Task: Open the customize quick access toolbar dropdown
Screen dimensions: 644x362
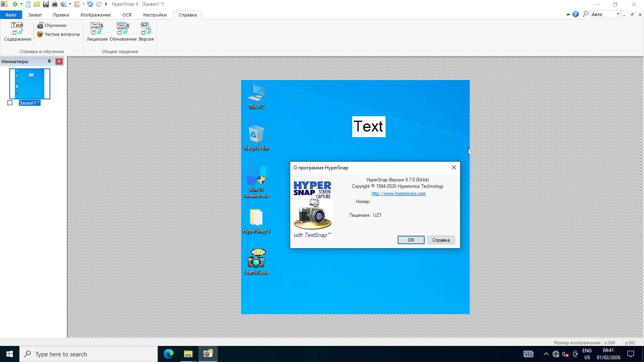Action: 106,4
